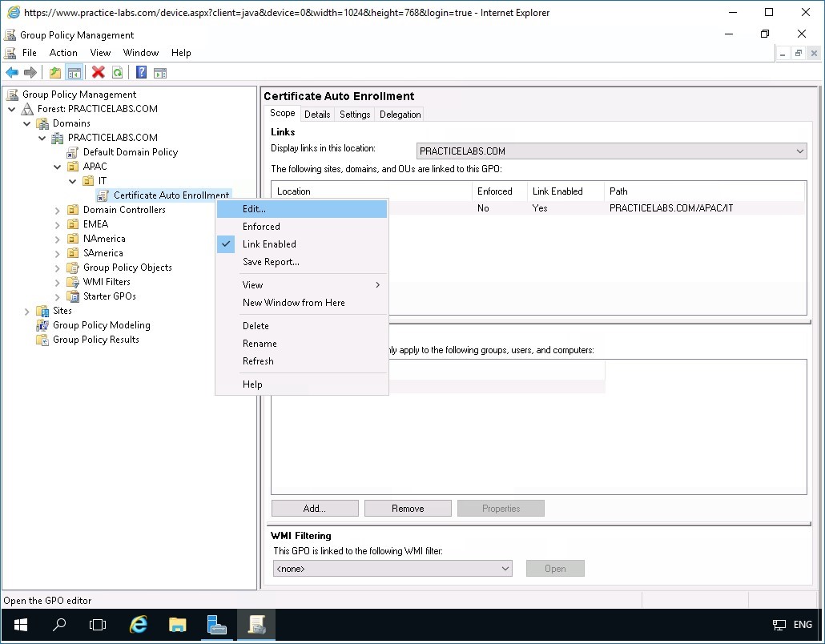Click the Back navigation arrow in the toolbar

tap(11, 72)
